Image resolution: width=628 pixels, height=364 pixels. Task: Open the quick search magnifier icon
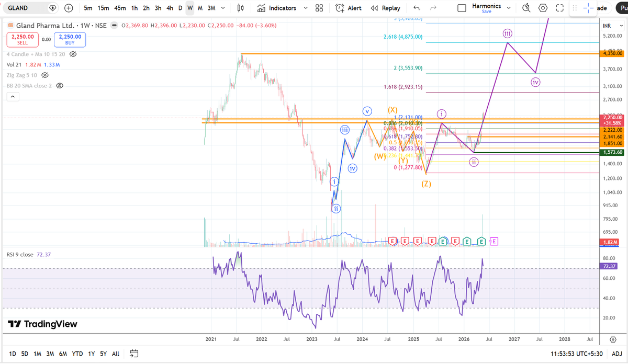point(526,8)
